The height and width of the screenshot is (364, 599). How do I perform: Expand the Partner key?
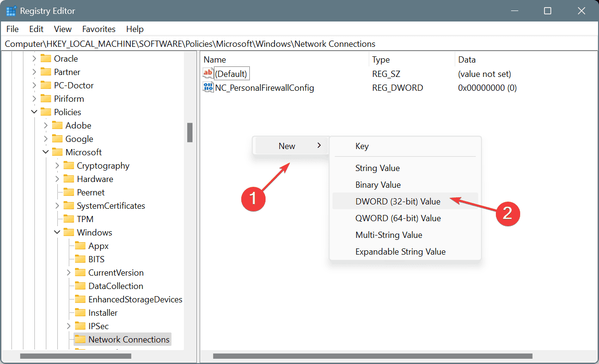coord(34,72)
